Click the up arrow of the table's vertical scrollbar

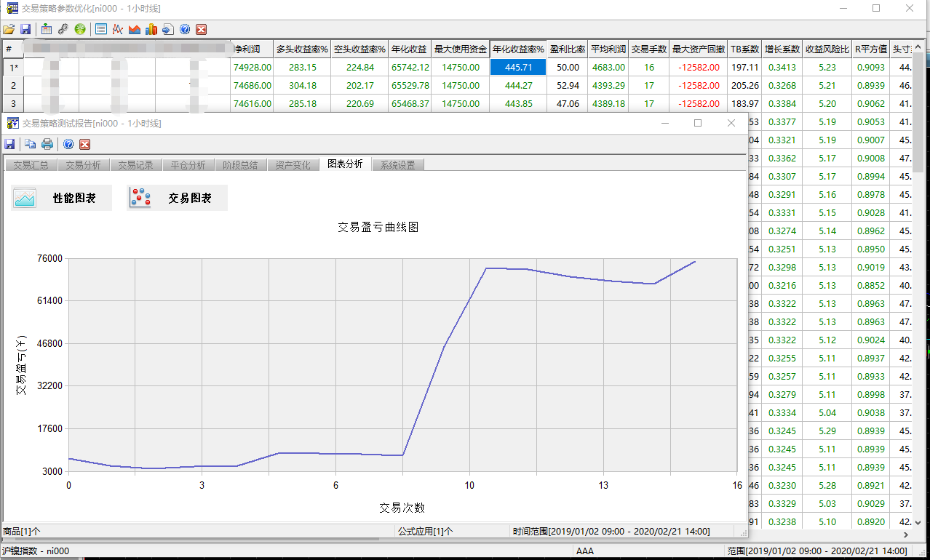[918, 49]
